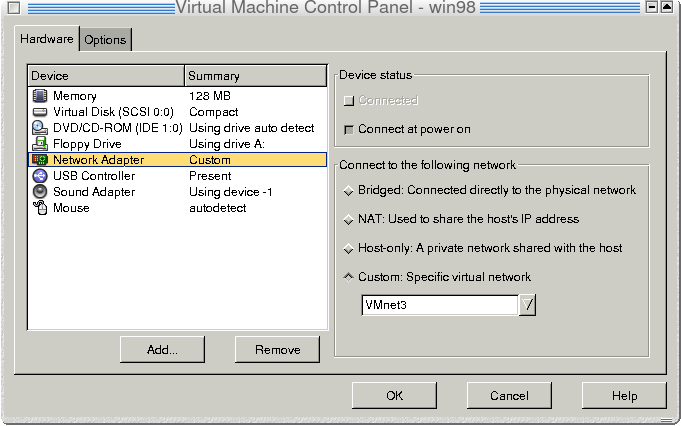The image size is (681, 426).
Task: Select the DVD/CD-ROM disc icon
Action: click(x=40, y=128)
